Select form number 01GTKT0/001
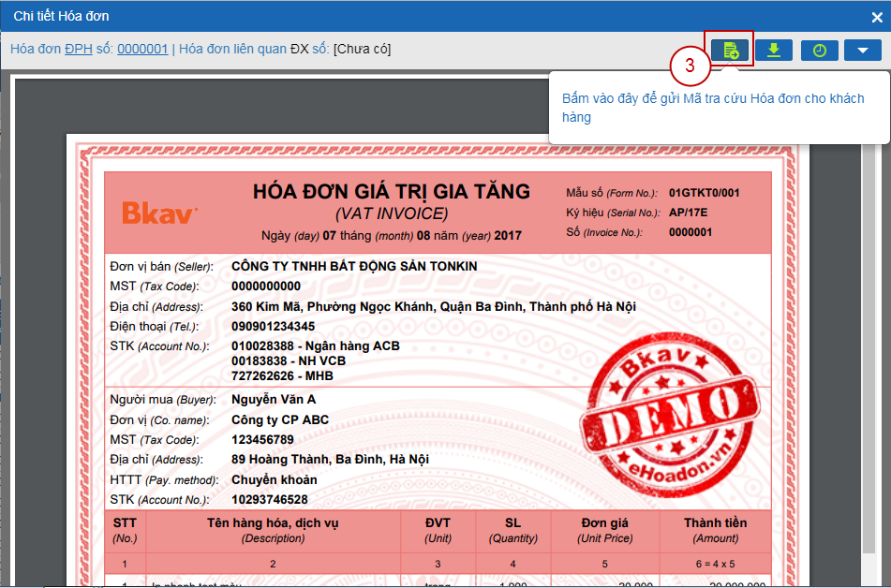 tap(704, 193)
